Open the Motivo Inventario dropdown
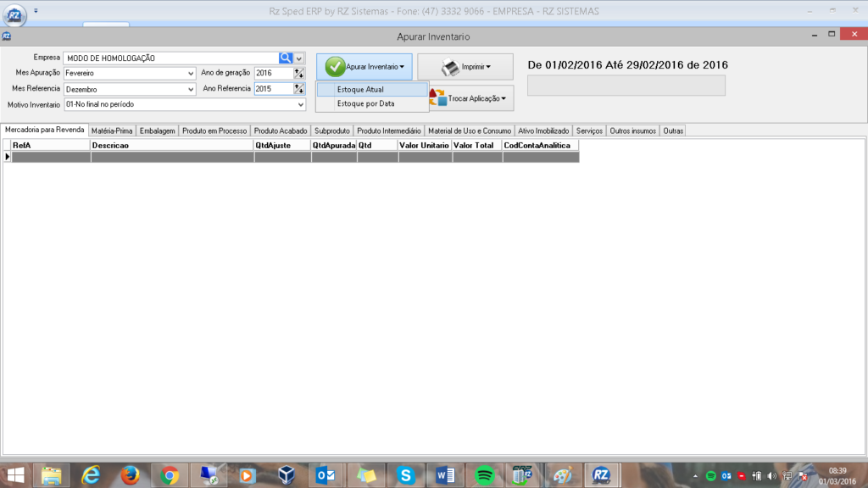Viewport: 868px width, 488px height. tap(300, 105)
